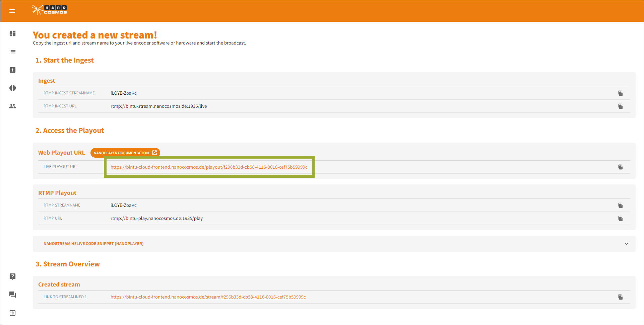Viewport: 644px width, 325px height.
Task: Click the create new stream plus icon
Action: pos(12,70)
